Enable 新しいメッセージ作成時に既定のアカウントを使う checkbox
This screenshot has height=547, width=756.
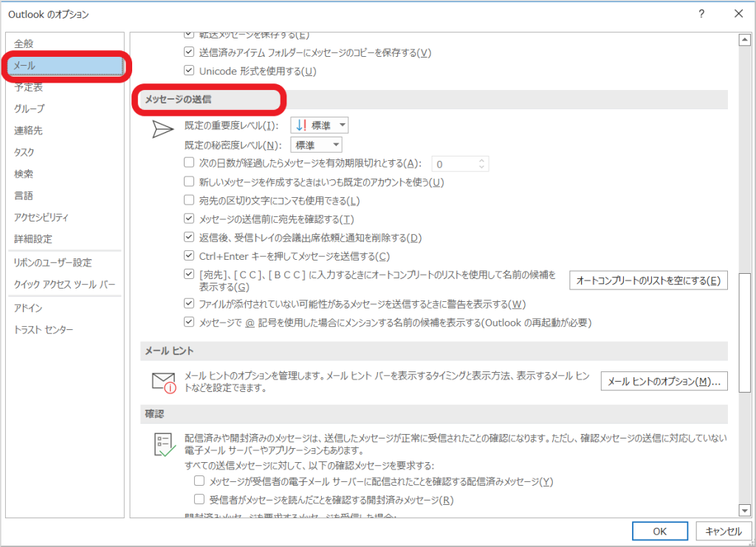coord(189,181)
